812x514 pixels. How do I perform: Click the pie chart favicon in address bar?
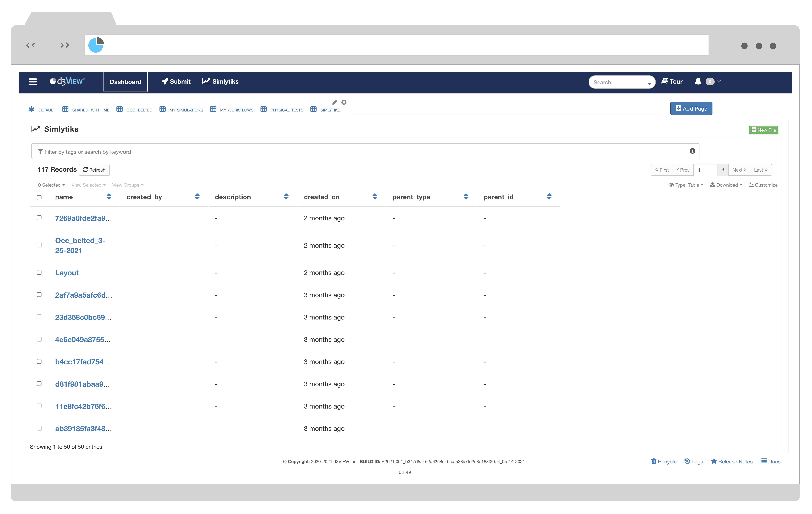pos(96,45)
